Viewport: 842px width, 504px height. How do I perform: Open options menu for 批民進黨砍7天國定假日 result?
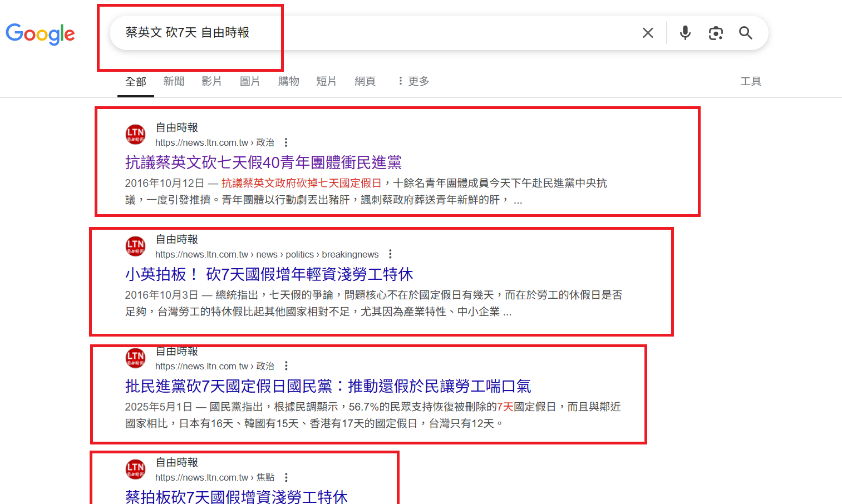[x=286, y=366]
